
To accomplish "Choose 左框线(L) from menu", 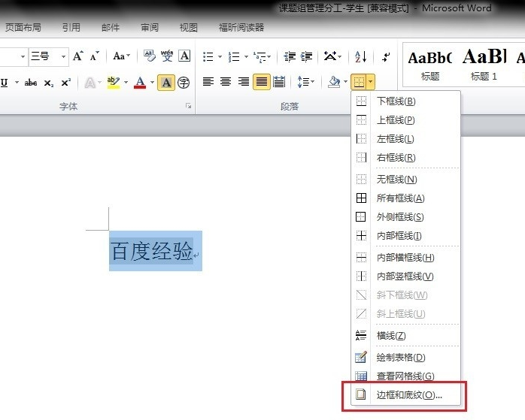I will (406, 138).
